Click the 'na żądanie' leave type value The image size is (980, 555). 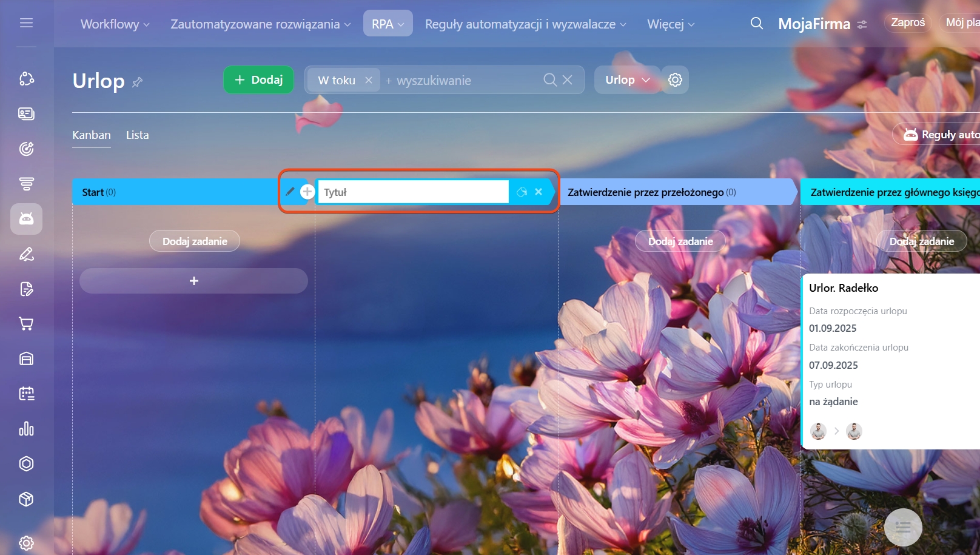[x=833, y=402]
